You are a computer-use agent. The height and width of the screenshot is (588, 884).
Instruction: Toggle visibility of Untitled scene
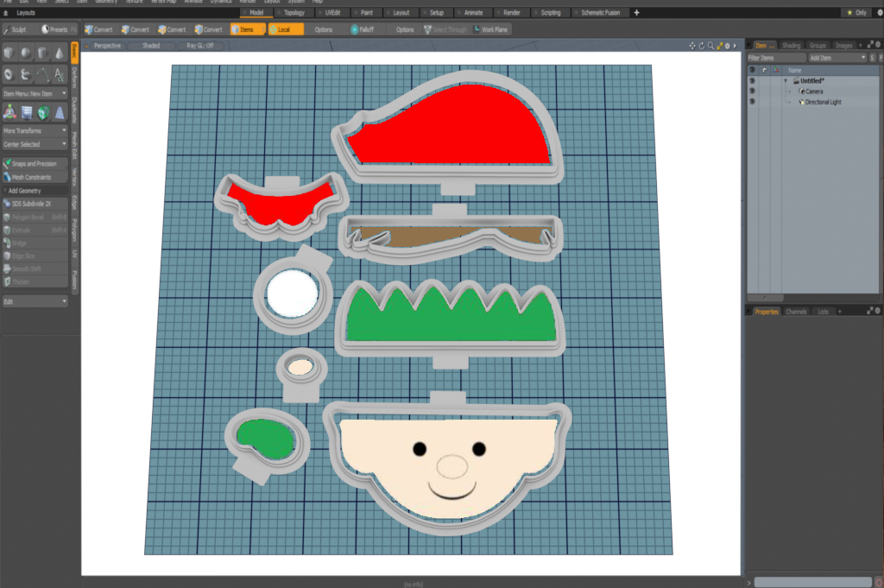(752, 80)
